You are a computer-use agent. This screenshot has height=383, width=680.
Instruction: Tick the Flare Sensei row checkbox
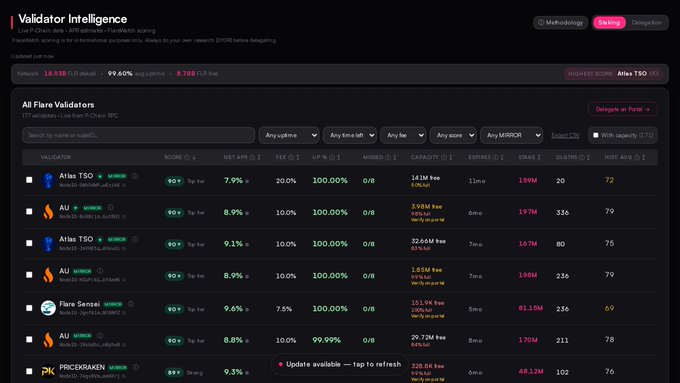pyautogui.click(x=29, y=308)
